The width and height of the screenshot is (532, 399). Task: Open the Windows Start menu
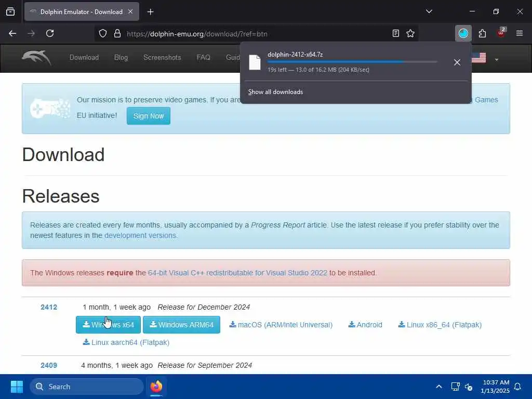click(17, 387)
